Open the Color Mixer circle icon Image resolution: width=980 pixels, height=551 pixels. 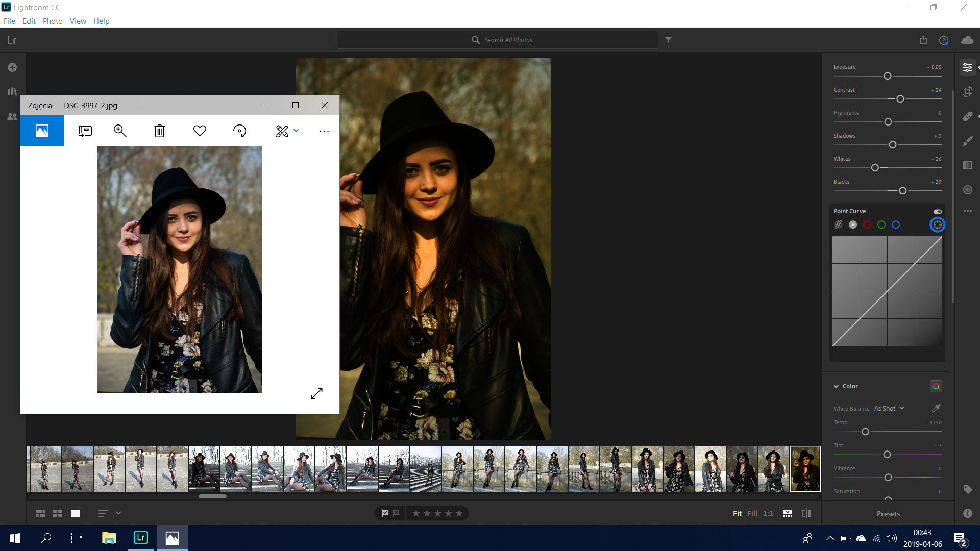point(936,386)
